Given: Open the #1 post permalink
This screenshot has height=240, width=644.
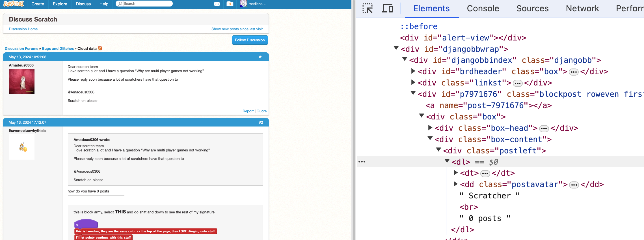Looking at the screenshot, I should tap(261, 57).
